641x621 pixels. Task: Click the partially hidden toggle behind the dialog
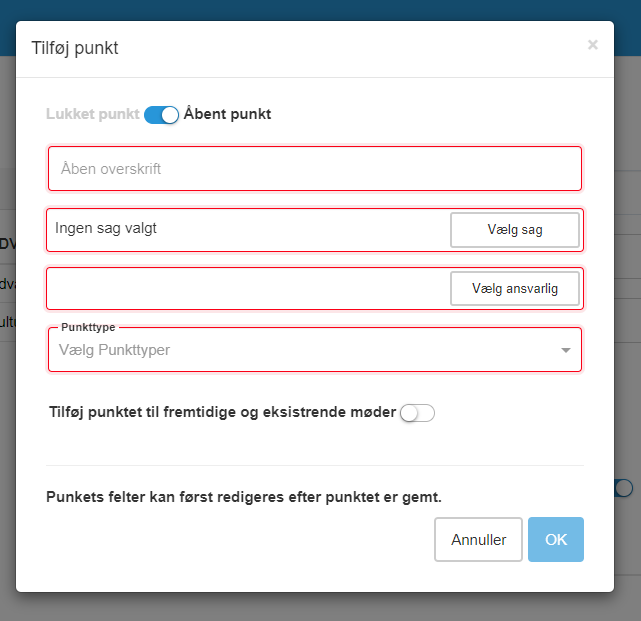(625, 488)
